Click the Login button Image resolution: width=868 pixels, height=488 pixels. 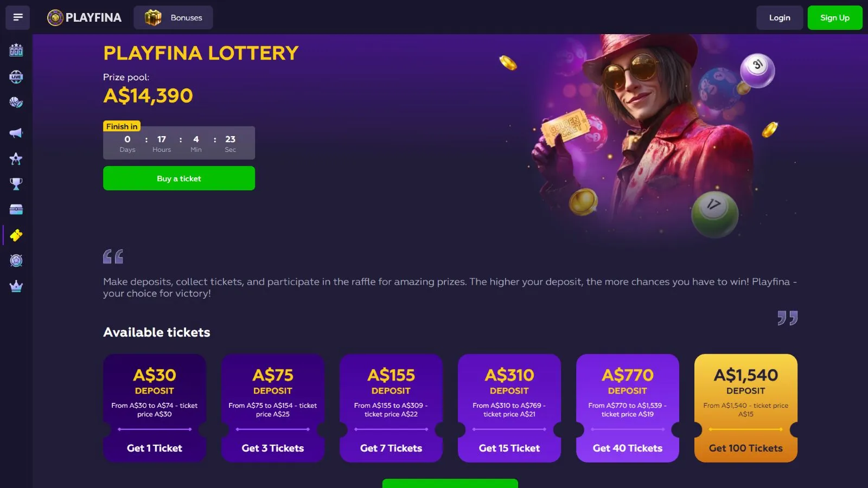coord(780,17)
